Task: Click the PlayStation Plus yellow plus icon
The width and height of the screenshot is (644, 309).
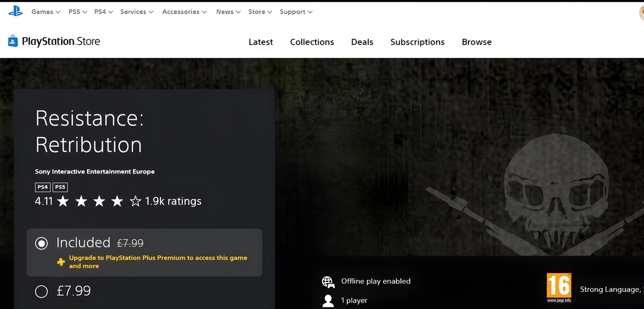Action: 61,262
